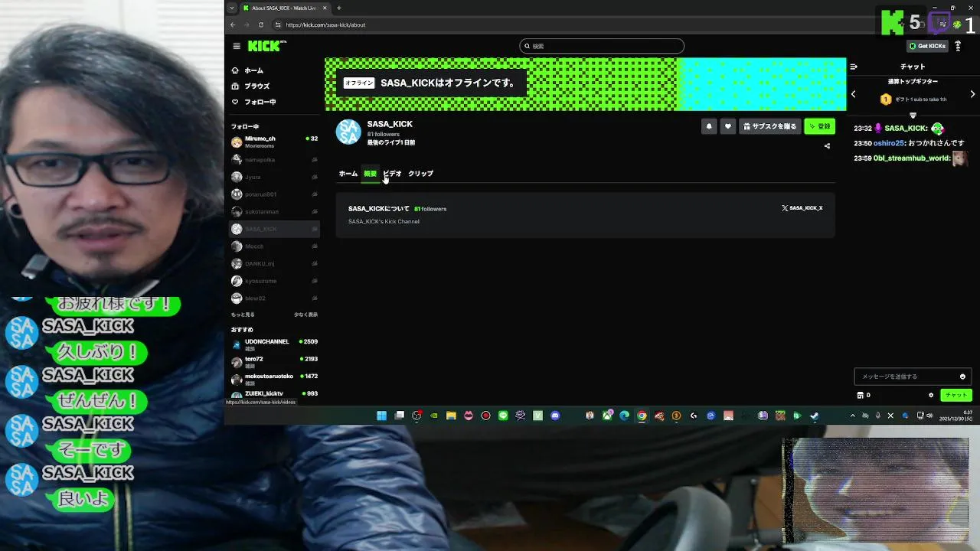The image size is (980, 551).
Task: Collapse list with 少なく表示
Action: tap(305, 315)
